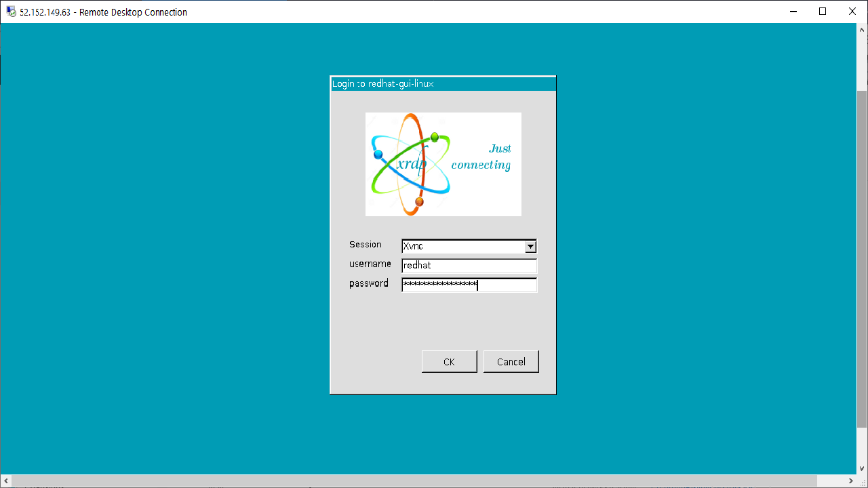
Task: Click the horizontal scrollbar left arrow
Action: point(5,481)
